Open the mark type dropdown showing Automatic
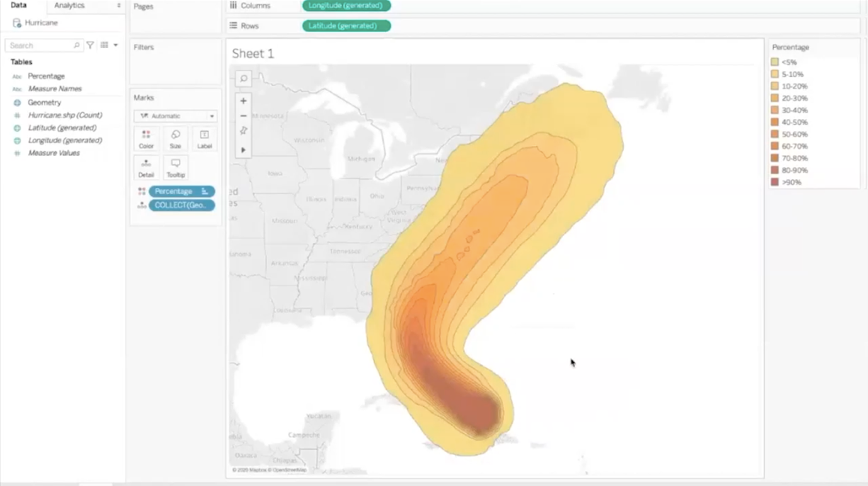This screenshot has width=868, height=486. pos(175,116)
